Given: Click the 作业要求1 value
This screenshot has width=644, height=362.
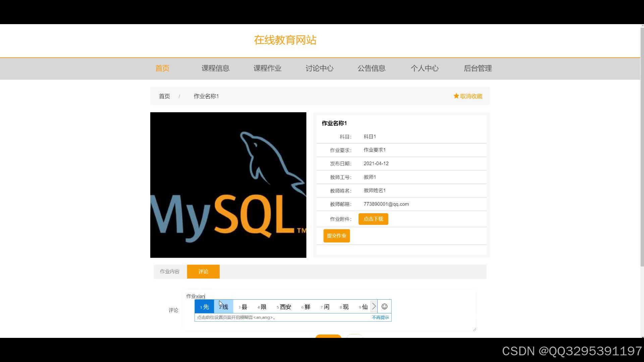Looking at the screenshot, I should point(375,150).
